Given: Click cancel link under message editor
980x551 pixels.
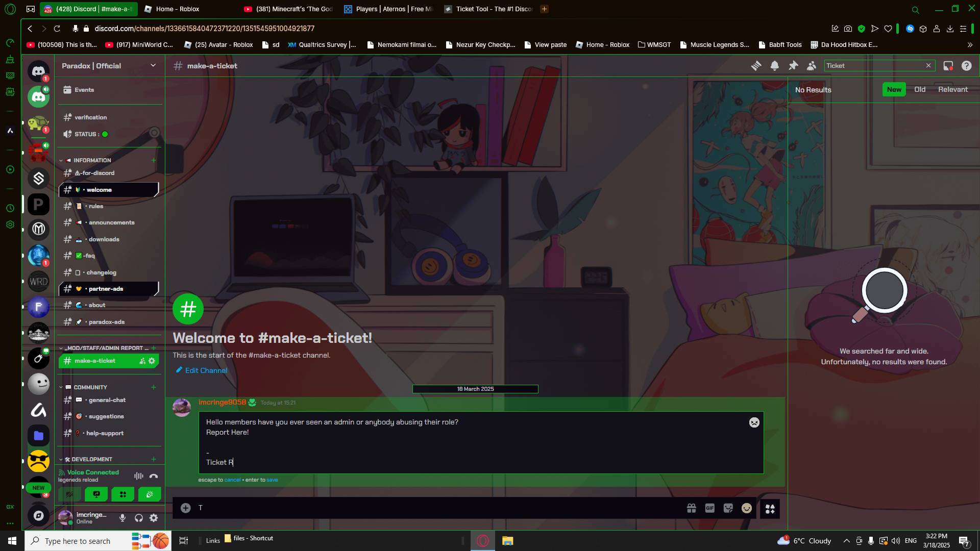Looking at the screenshot, I should click(x=232, y=480).
